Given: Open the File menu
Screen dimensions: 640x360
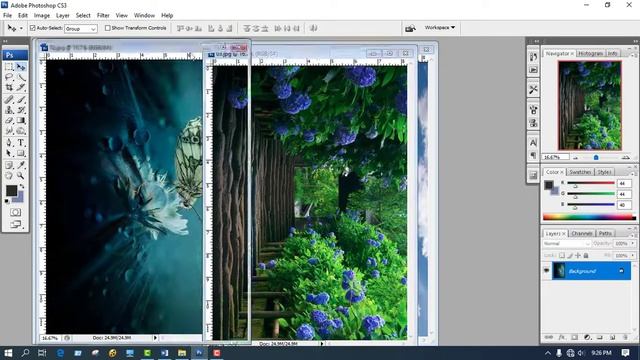Looking at the screenshot, I should [7, 16].
